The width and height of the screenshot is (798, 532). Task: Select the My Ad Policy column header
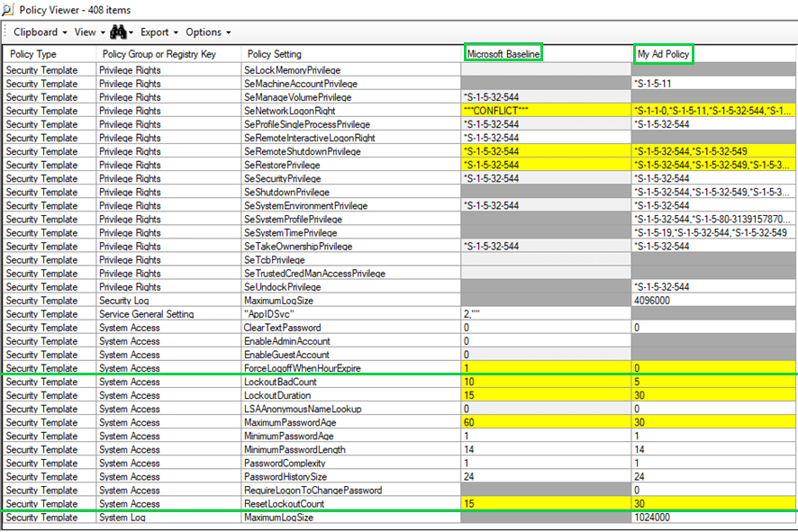pos(664,54)
